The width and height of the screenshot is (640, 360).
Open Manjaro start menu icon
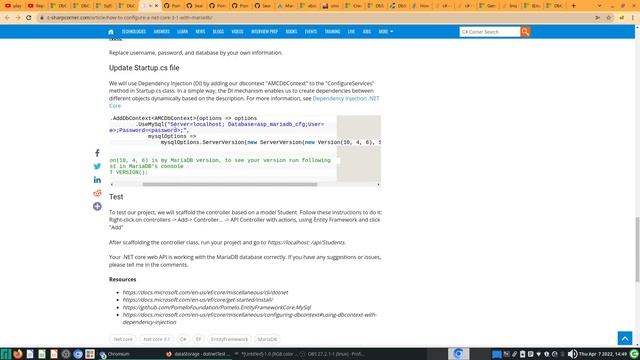pos(5,354)
